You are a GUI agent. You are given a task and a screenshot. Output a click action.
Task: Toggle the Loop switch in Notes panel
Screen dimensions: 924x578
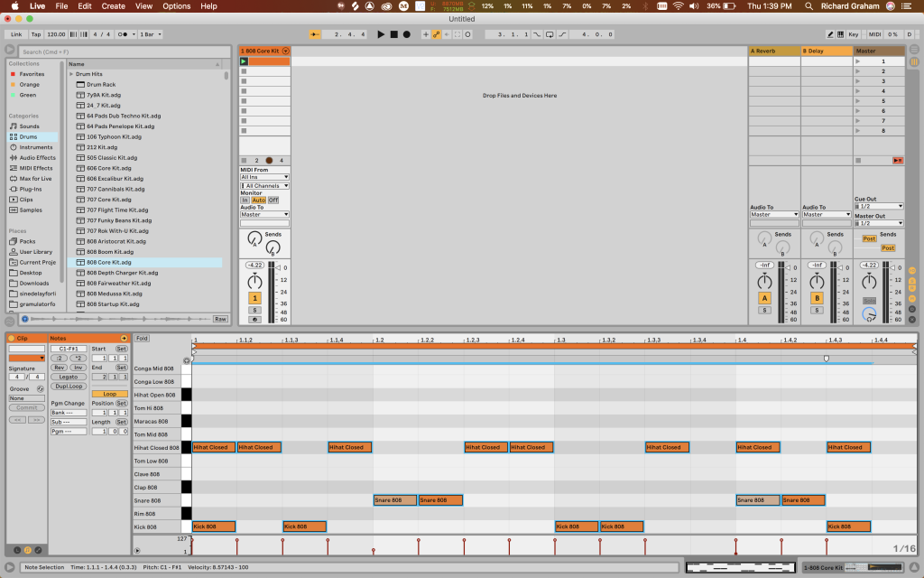109,394
